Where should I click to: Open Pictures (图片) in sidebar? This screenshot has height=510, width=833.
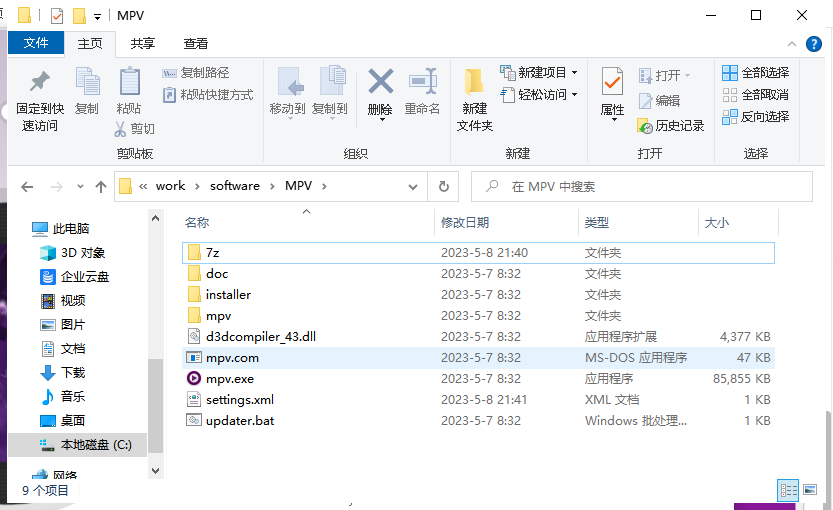63,325
